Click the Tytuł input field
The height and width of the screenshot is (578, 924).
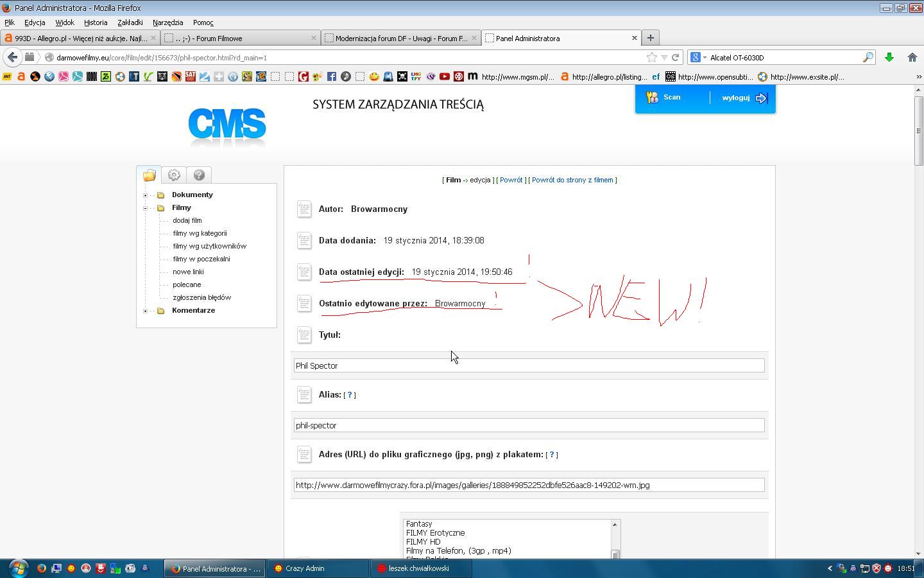[529, 365]
